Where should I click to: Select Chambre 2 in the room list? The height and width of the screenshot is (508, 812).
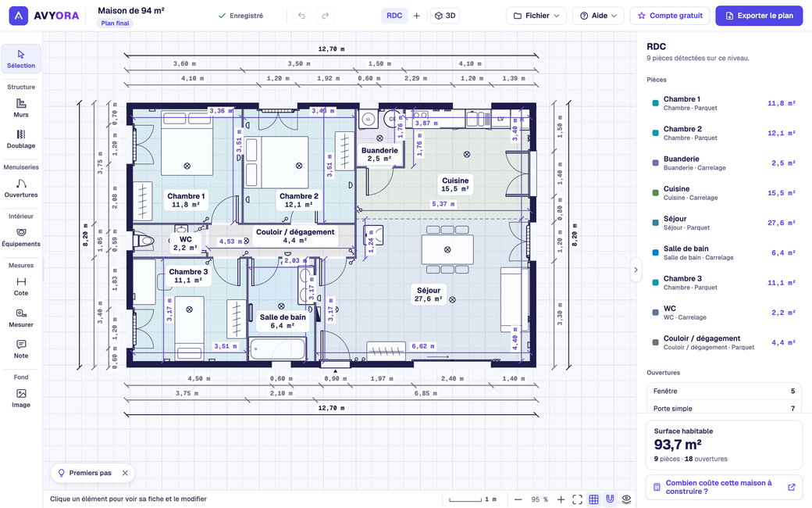(724, 133)
